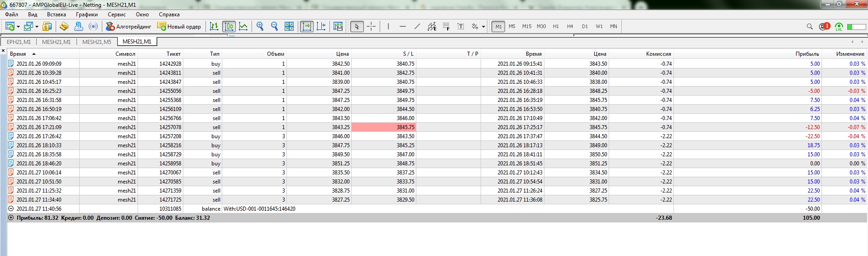Open the Вставка menu

57,14
